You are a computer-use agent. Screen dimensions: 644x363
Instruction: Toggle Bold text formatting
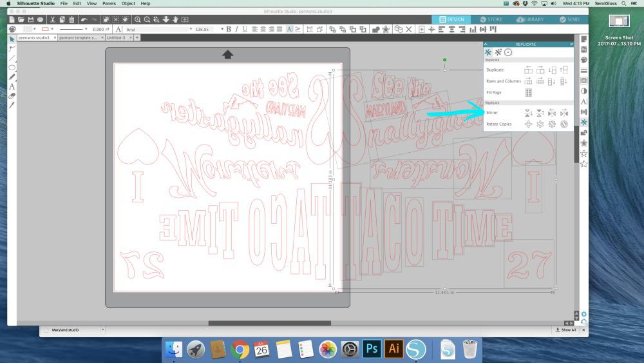229,29
